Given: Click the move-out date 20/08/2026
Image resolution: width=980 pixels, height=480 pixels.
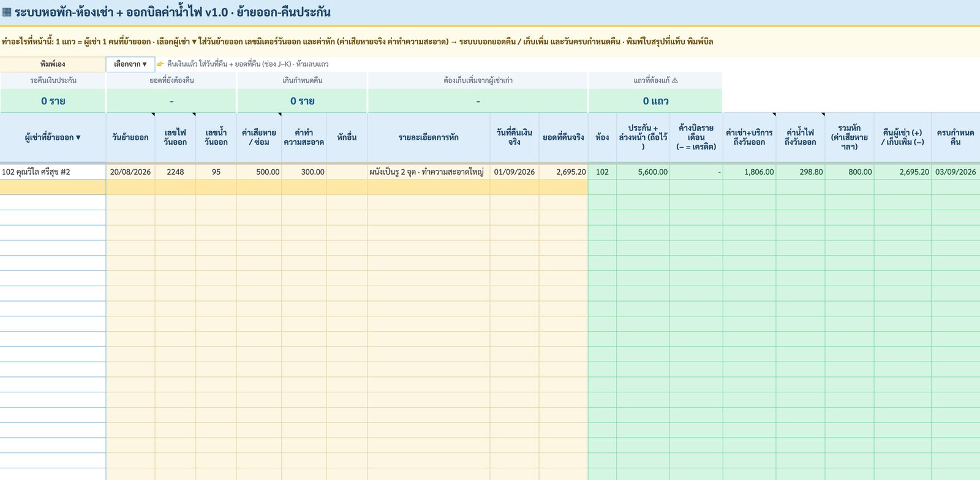Looking at the screenshot, I should tap(130, 172).
